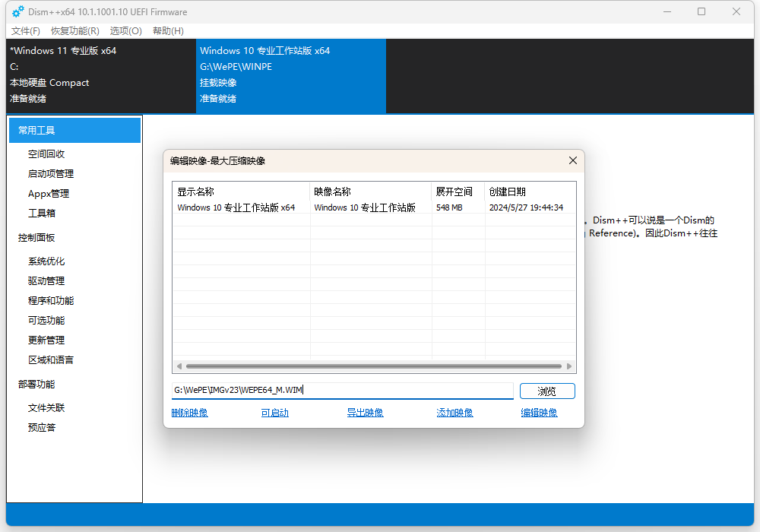The image size is (760, 532).
Task: Open the 恢复功能(R) menu
Action: pos(74,31)
